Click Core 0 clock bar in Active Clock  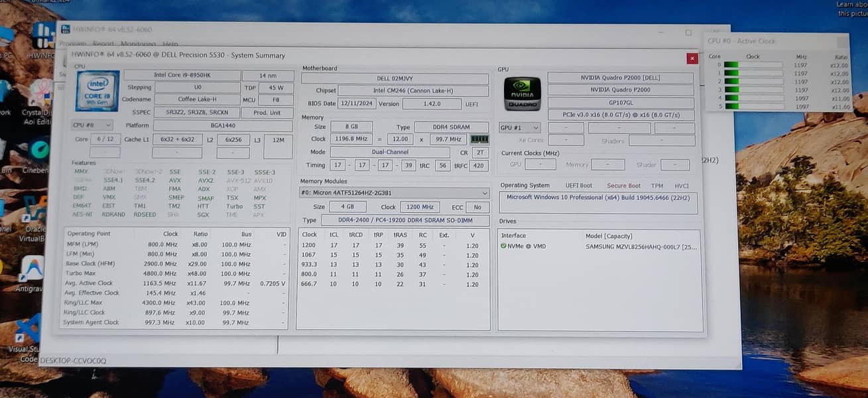pyautogui.click(x=753, y=64)
